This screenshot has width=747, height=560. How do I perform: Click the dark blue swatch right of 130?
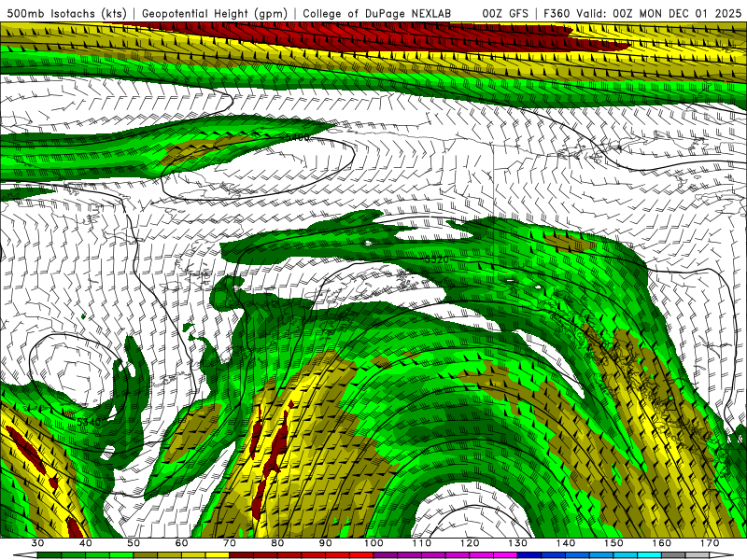click(x=529, y=555)
